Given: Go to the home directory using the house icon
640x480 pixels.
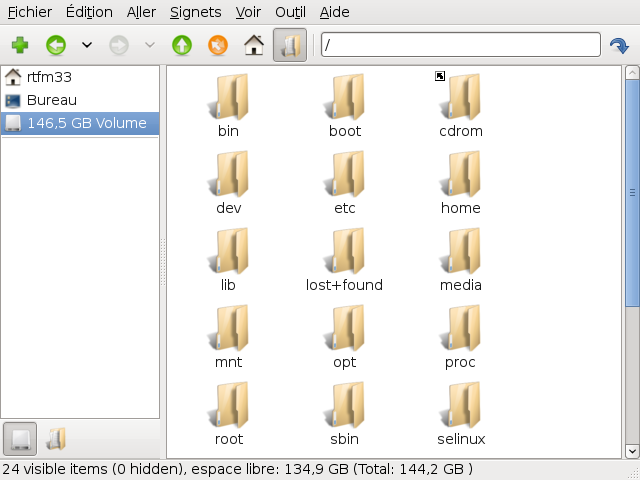Looking at the screenshot, I should pyautogui.click(x=254, y=45).
